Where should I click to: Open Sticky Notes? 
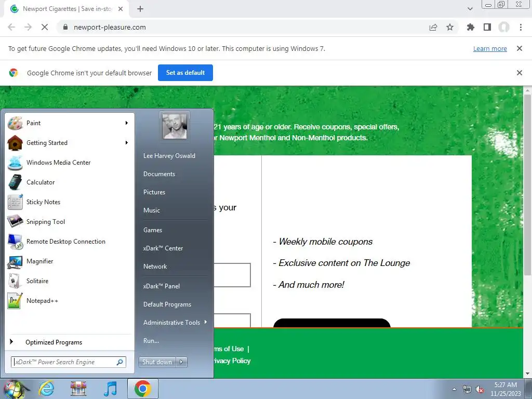point(70,202)
